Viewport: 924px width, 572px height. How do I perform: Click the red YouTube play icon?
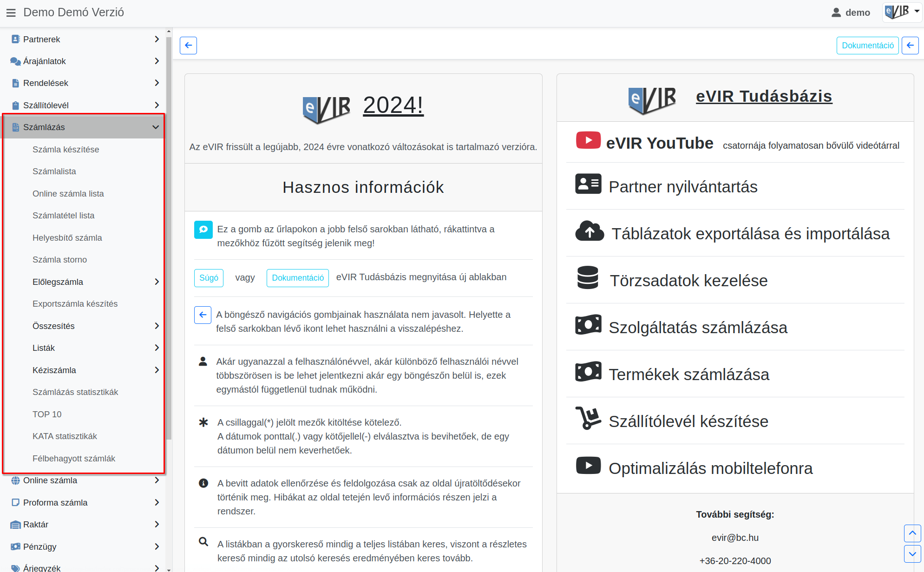click(x=588, y=140)
